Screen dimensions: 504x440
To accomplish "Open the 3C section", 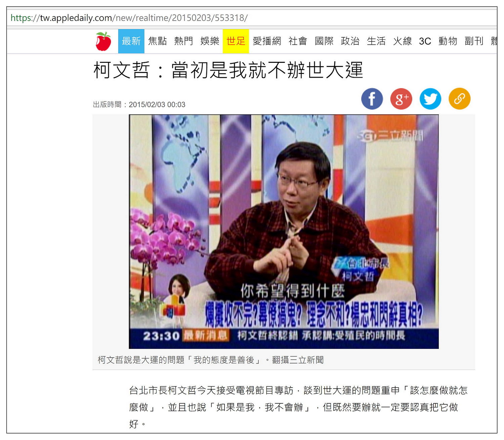I will [425, 41].
